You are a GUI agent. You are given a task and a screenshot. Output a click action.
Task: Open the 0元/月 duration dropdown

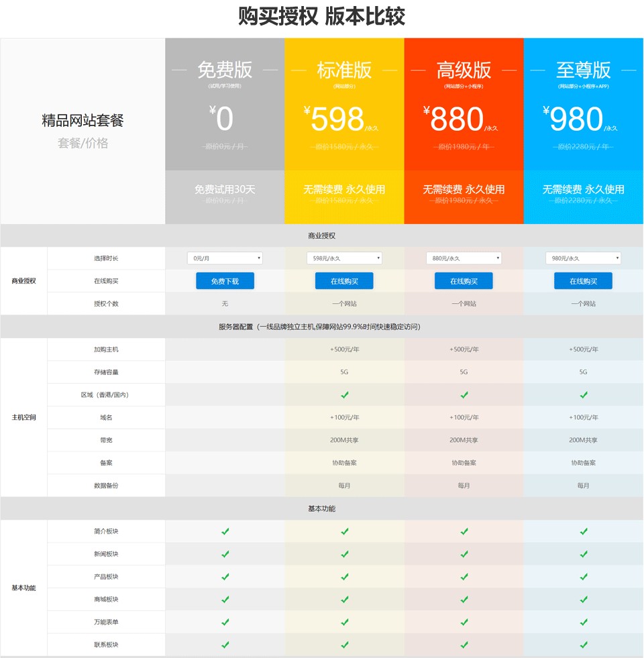[x=225, y=258]
